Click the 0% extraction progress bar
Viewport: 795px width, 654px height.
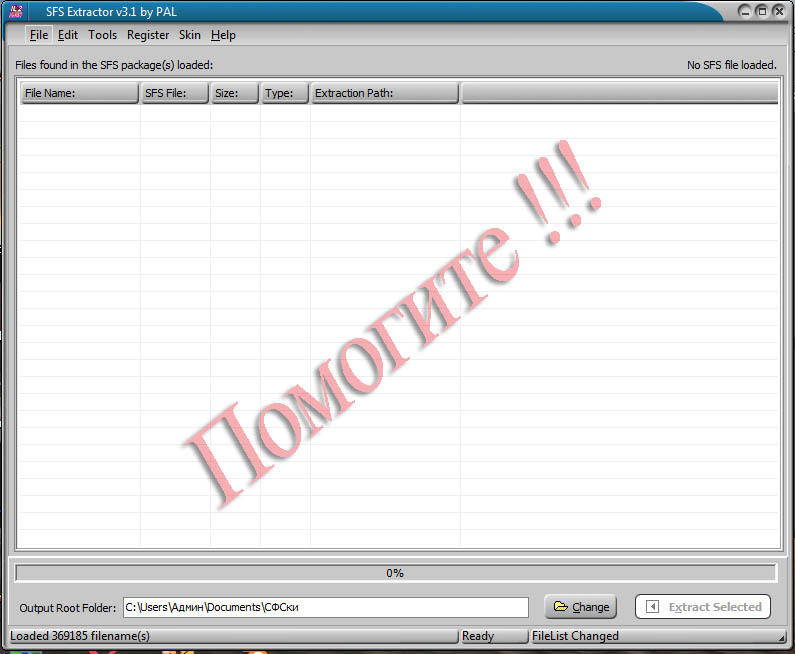tap(395, 573)
